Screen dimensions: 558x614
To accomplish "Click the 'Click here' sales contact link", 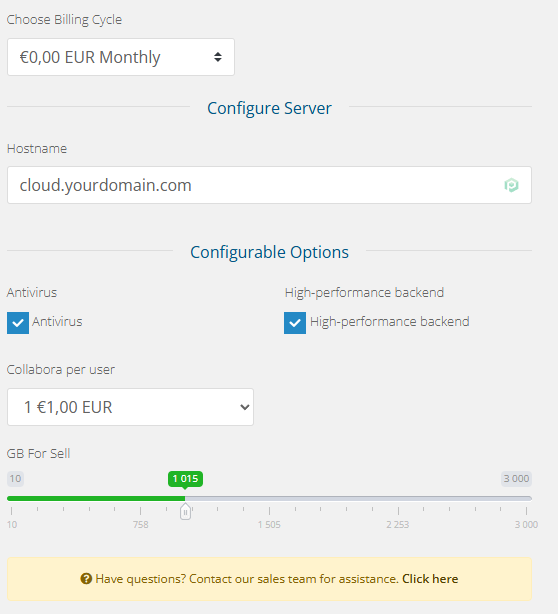I will point(430,579).
